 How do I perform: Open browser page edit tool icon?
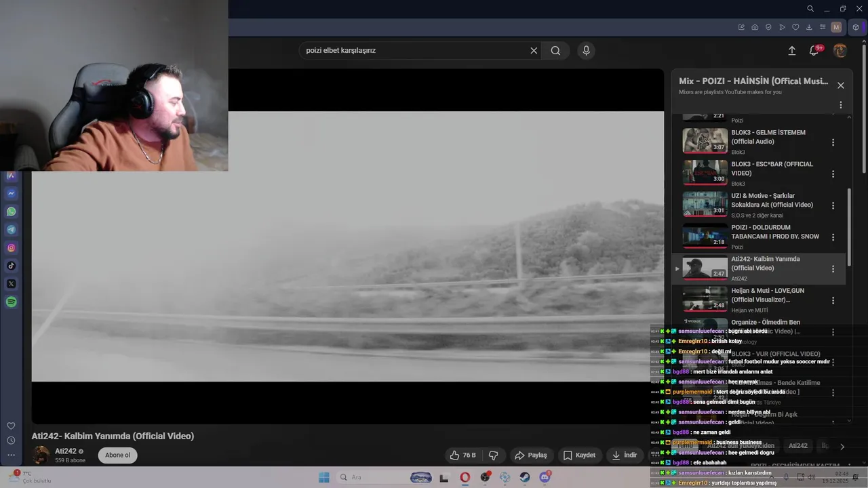click(x=741, y=27)
